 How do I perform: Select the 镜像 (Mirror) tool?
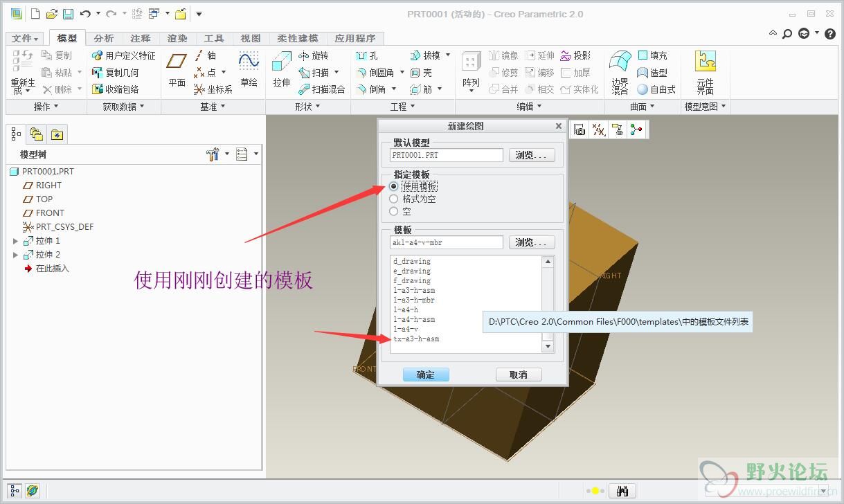click(503, 55)
